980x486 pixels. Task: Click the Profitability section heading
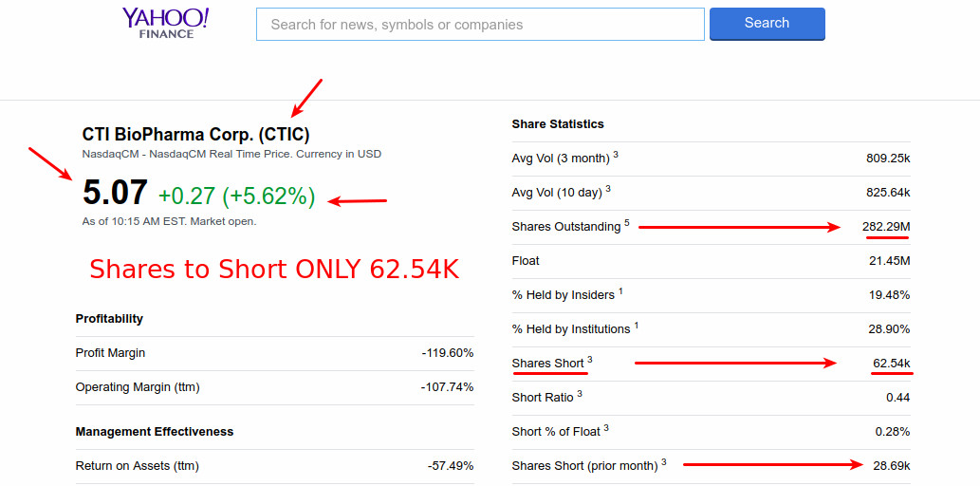109,319
